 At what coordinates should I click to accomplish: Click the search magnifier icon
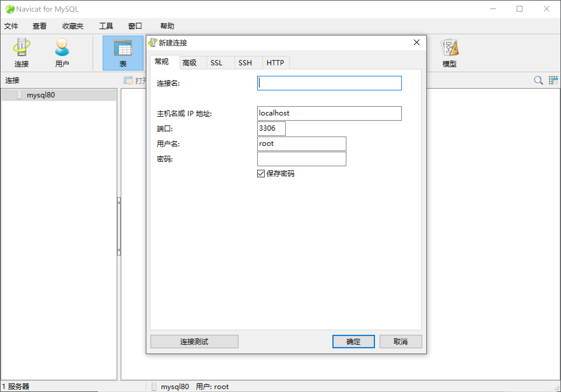tap(538, 80)
